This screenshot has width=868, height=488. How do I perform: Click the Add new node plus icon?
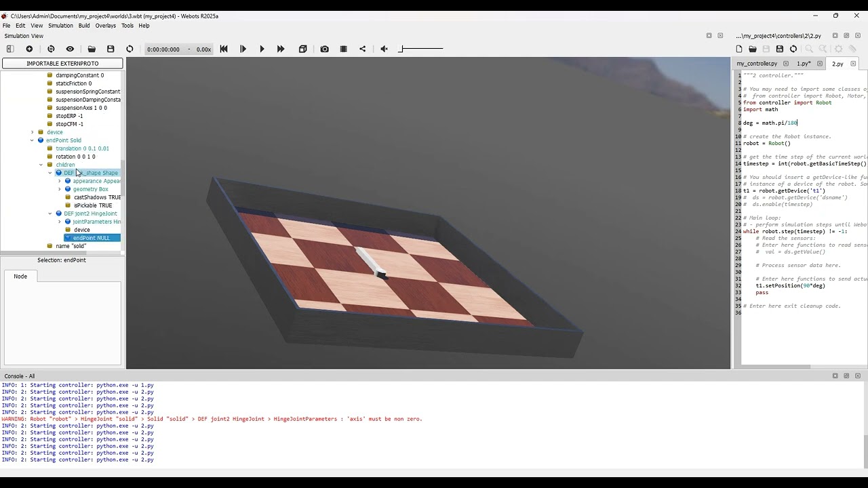[29, 49]
